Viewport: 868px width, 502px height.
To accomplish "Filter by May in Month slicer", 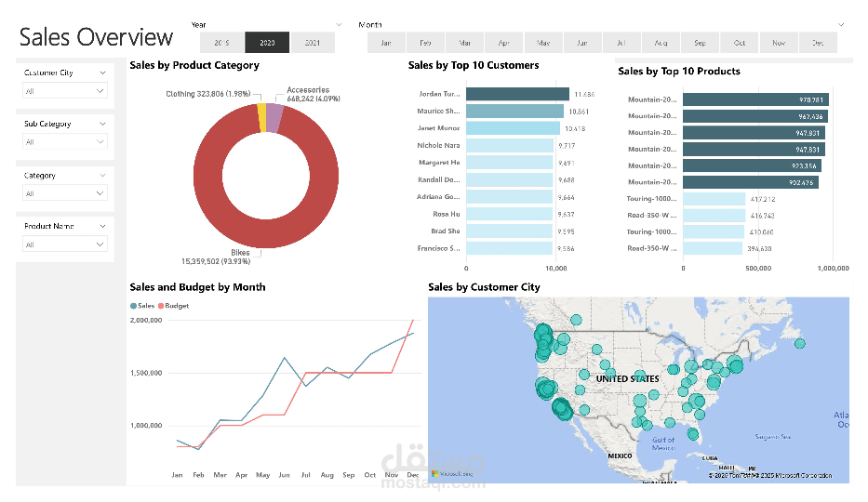I will click(543, 43).
